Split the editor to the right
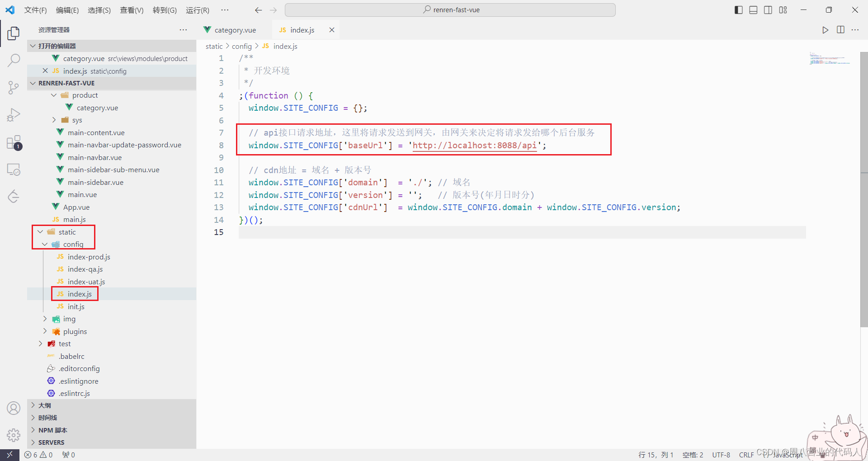 pyautogui.click(x=840, y=30)
